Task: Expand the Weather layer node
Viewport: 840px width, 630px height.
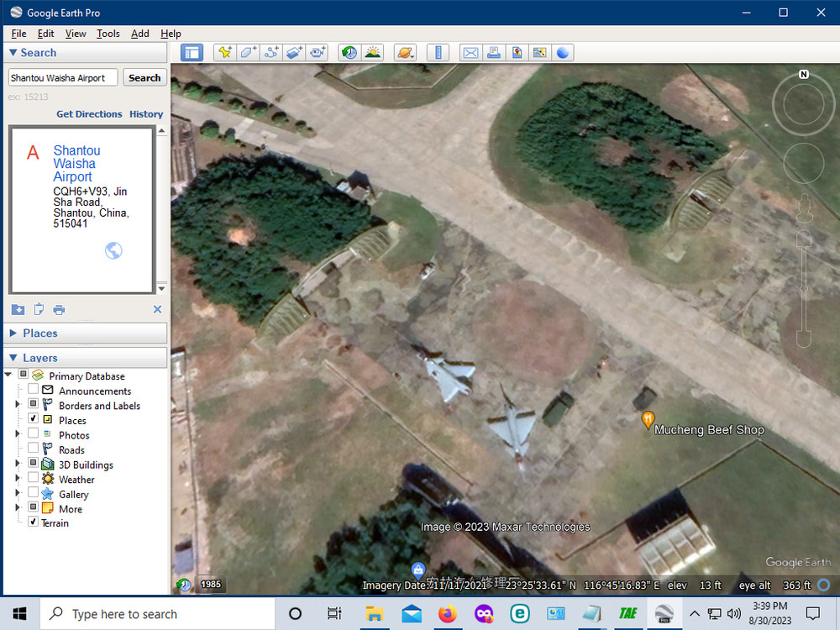Action: pos(17,477)
